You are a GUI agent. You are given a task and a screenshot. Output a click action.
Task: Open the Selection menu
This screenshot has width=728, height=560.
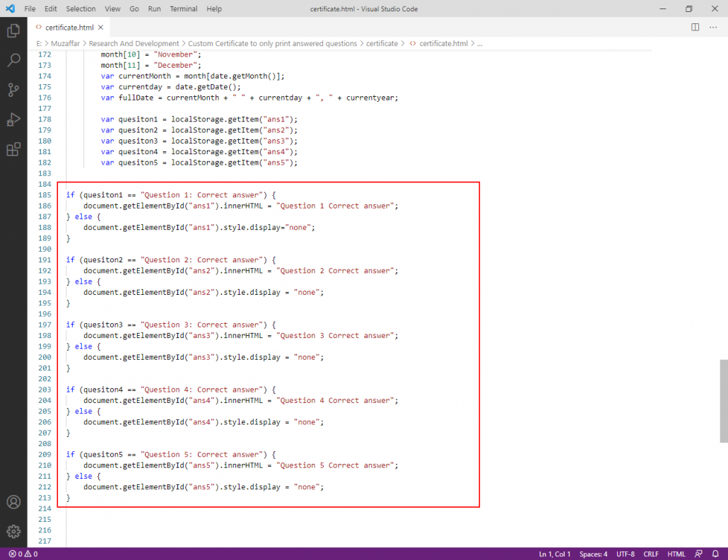coord(81,8)
